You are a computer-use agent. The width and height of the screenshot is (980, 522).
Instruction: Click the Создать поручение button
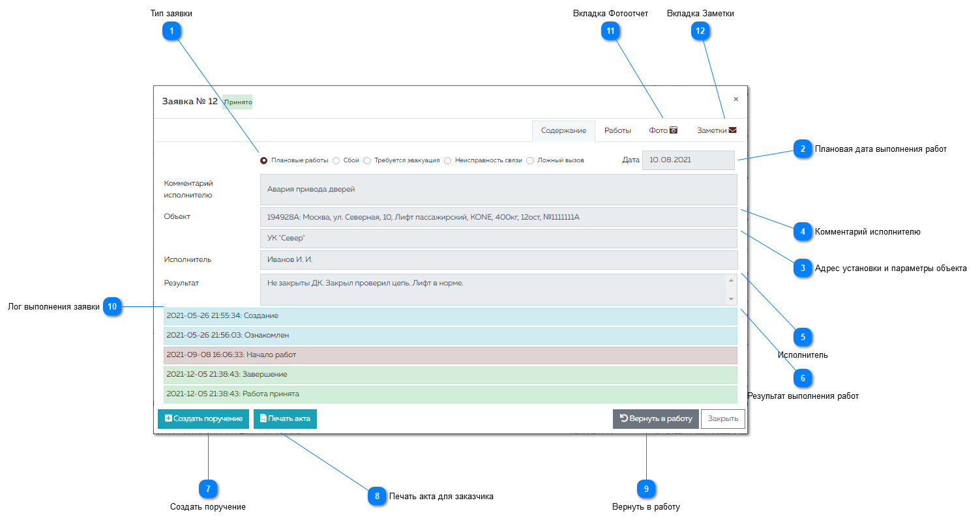(x=203, y=418)
